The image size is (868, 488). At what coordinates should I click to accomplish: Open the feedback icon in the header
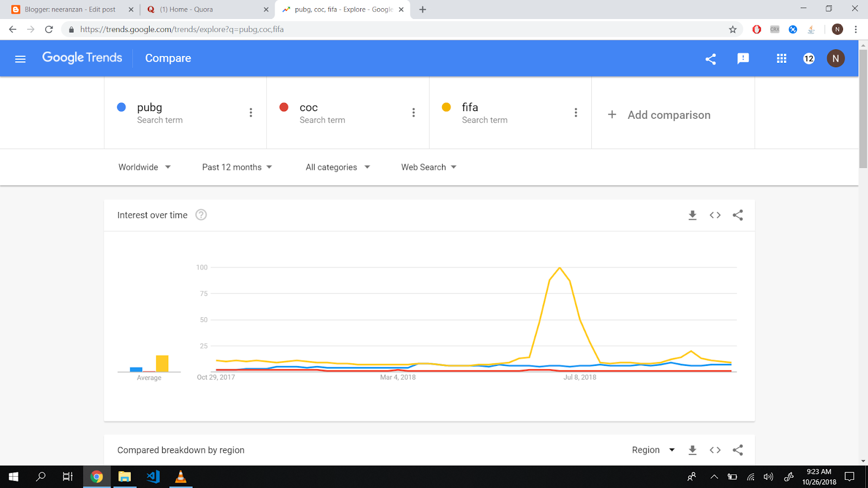(x=743, y=59)
